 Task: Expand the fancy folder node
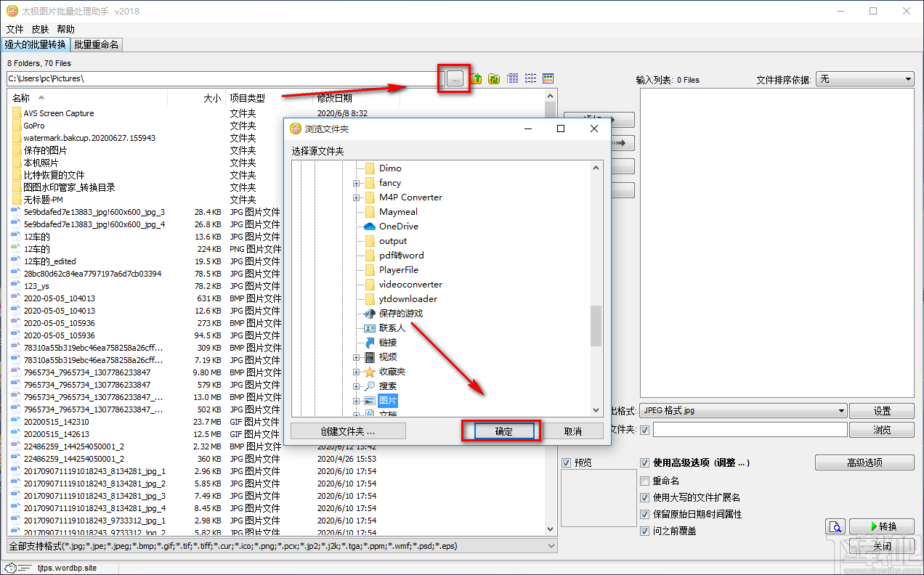357,183
